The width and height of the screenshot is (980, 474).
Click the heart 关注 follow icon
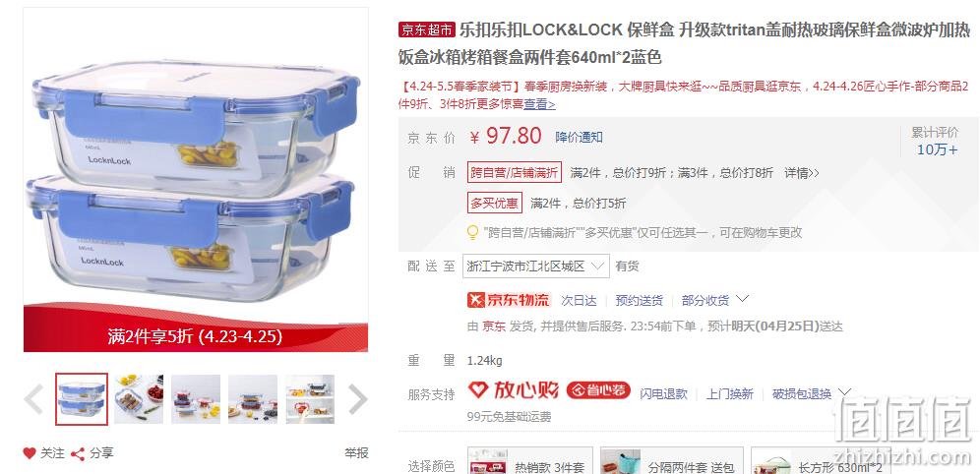(30, 453)
